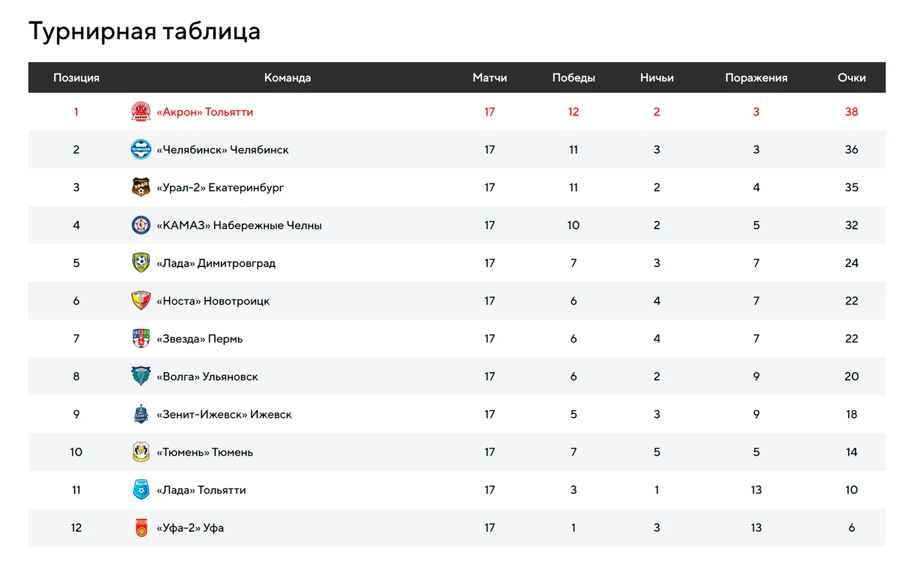Click position number 12 cell
The width and height of the screenshot is (924, 569).
click(76, 528)
